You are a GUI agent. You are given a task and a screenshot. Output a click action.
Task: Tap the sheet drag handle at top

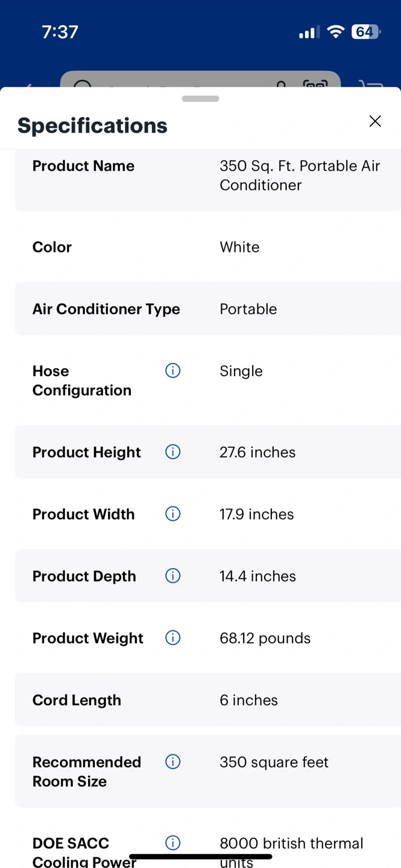pyautogui.click(x=200, y=99)
